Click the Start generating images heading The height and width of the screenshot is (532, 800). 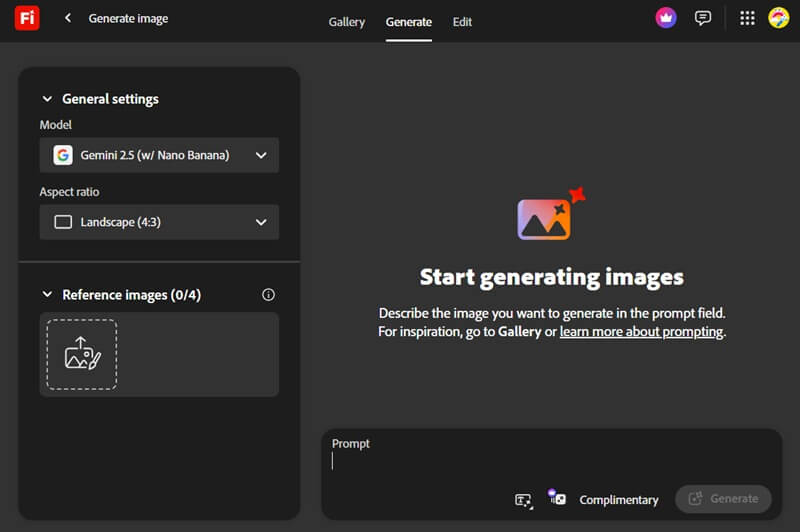552,277
